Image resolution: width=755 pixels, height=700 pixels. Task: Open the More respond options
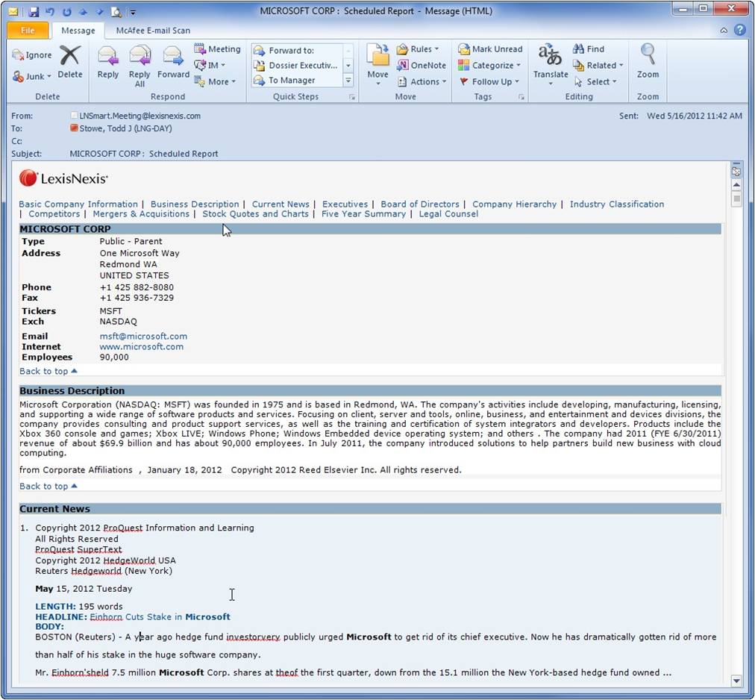pos(215,81)
